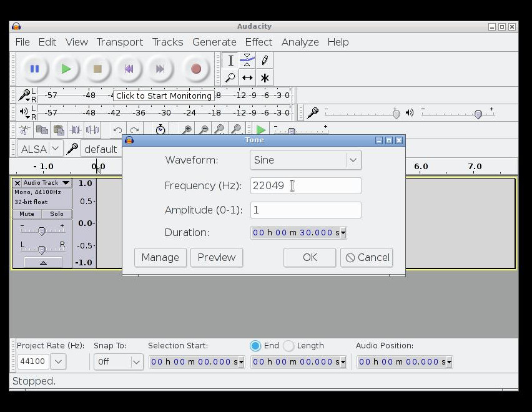Select the Draw pencil tool
The image size is (532, 412).
pyautogui.click(x=265, y=61)
